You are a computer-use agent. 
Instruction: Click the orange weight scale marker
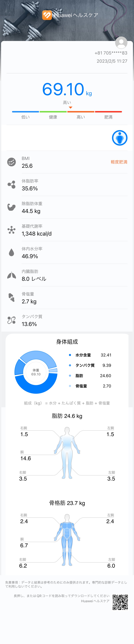coord(71,108)
